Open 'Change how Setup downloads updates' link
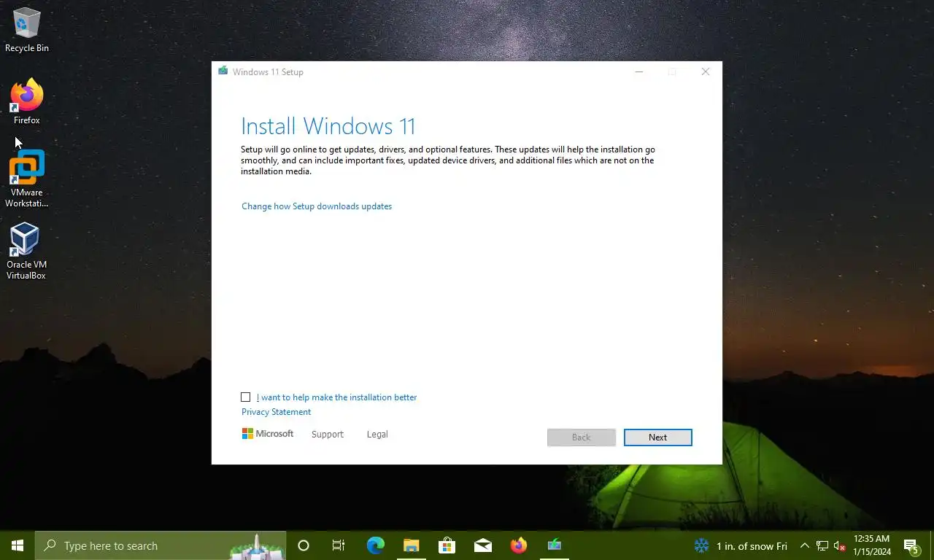This screenshot has width=934, height=560. pos(317,206)
